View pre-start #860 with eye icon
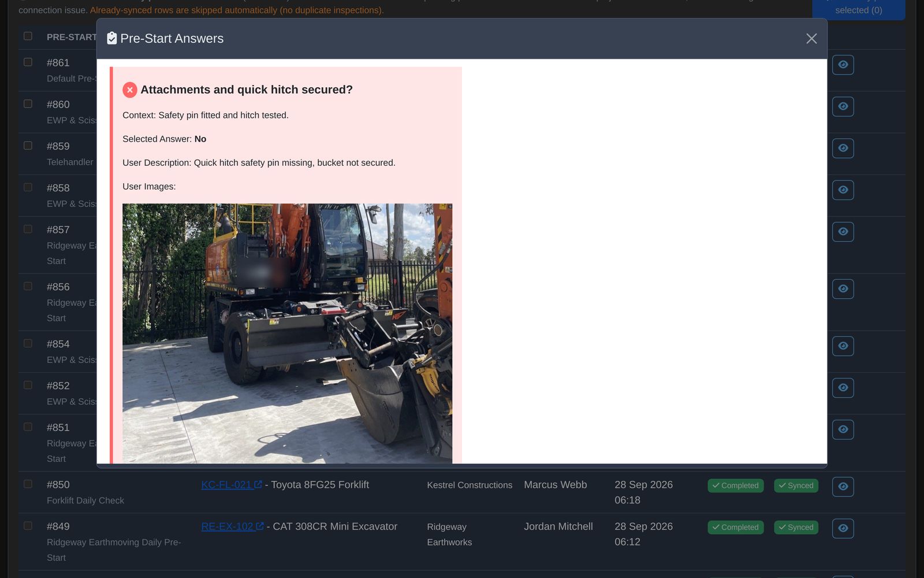This screenshot has width=924, height=578. coord(843,106)
